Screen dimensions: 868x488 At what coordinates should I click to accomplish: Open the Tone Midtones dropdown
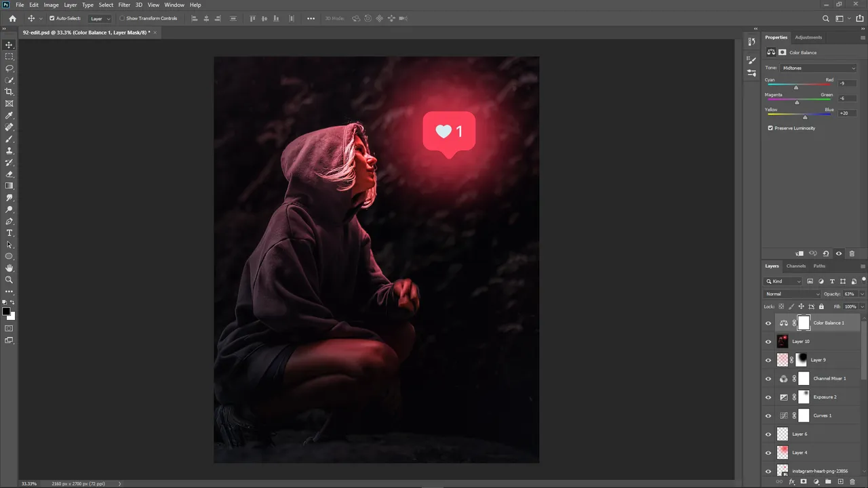(818, 68)
